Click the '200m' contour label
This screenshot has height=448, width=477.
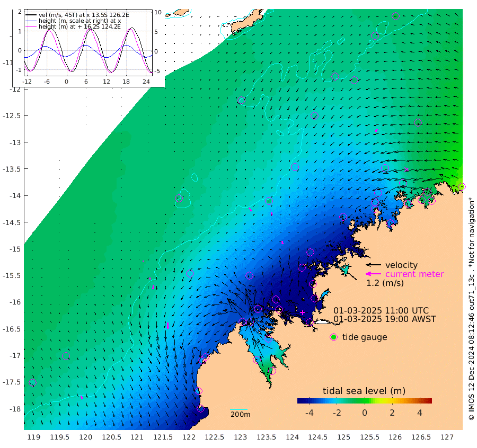(240, 415)
